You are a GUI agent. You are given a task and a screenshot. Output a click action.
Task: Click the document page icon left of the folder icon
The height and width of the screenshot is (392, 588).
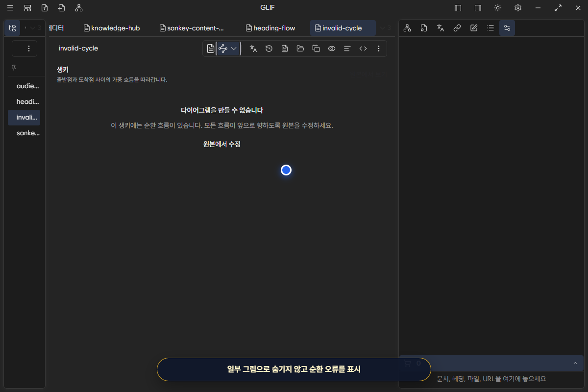[x=285, y=49]
